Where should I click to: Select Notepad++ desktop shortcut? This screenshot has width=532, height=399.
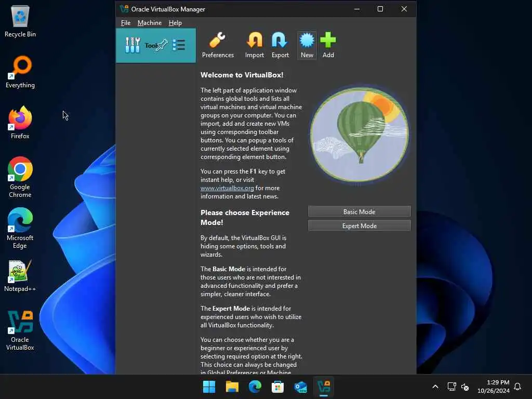pyautogui.click(x=20, y=276)
